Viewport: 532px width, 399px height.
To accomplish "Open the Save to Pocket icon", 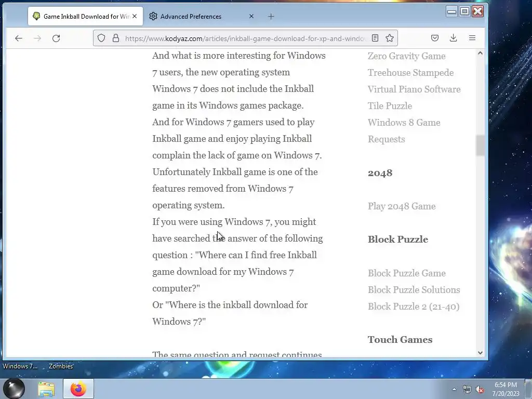I will coord(435,38).
